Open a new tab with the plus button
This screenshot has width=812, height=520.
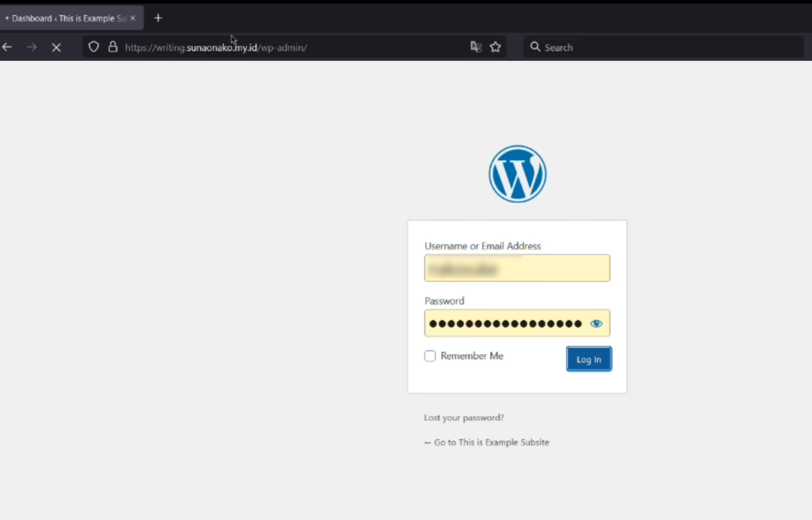coord(158,17)
